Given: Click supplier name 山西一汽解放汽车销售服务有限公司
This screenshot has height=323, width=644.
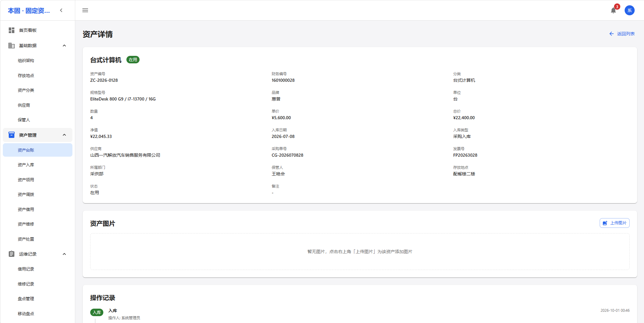Looking at the screenshot, I should (125, 155).
